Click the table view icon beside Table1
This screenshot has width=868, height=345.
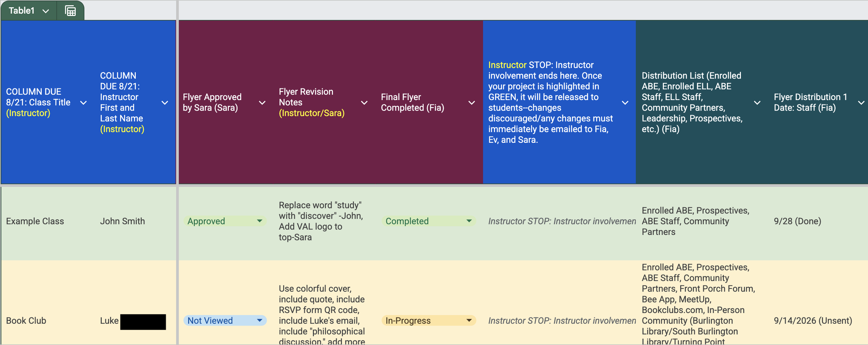[x=70, y=11]
